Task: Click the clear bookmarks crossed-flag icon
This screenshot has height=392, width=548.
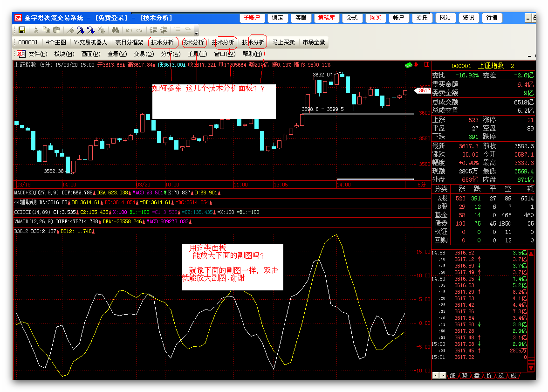Action: [102, 30]
